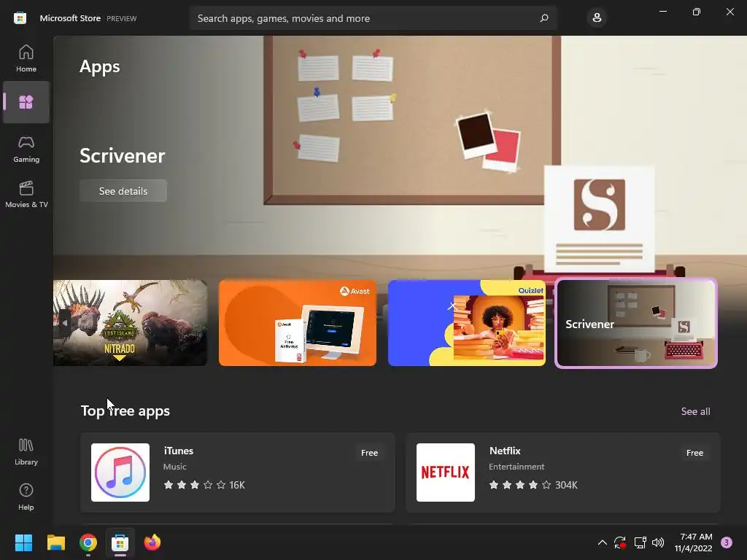747x560 pixels.
Task: Click the Netflix app title
Action: coord(505,451)
